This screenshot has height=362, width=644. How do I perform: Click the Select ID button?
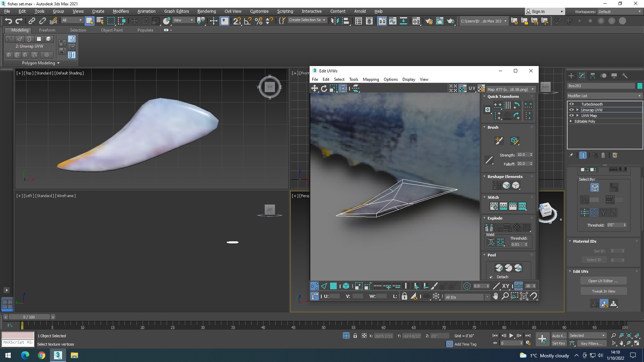pyautogui.click(x=594, y=260)
